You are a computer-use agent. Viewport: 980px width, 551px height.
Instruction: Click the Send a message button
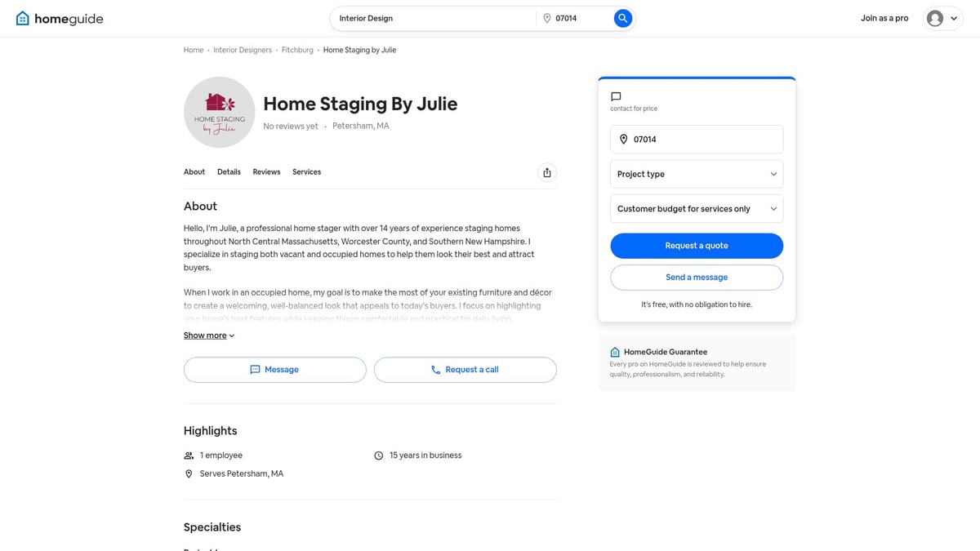pyautogui.click(x=697, y=278)
